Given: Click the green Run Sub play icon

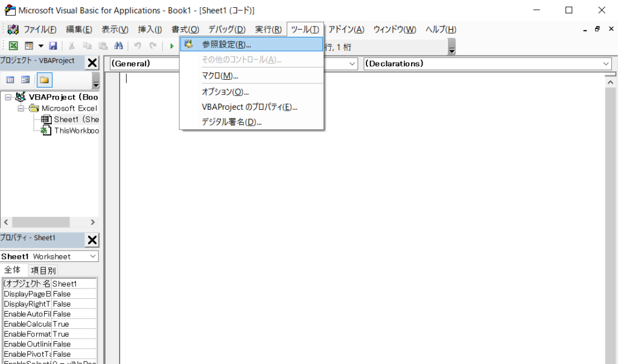Looking at the screenshot, I should click(x=172, y=46).
